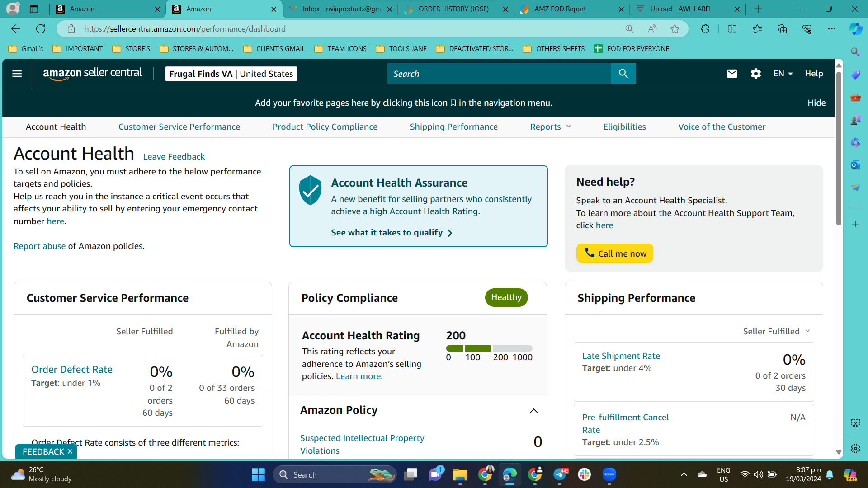The height and width of the screenshot is (488, 868).
Task: Open See what it takes to qualify
Action: point(392,233)
